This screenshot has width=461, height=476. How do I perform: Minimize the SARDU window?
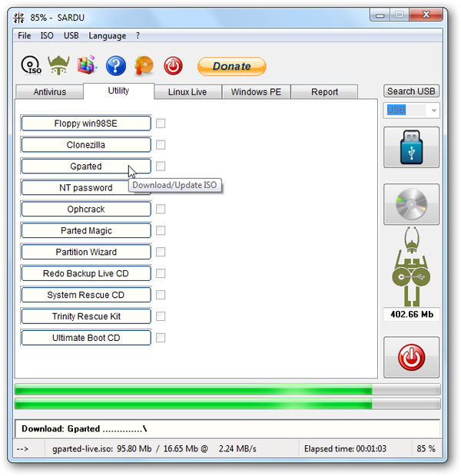(380, 15)
